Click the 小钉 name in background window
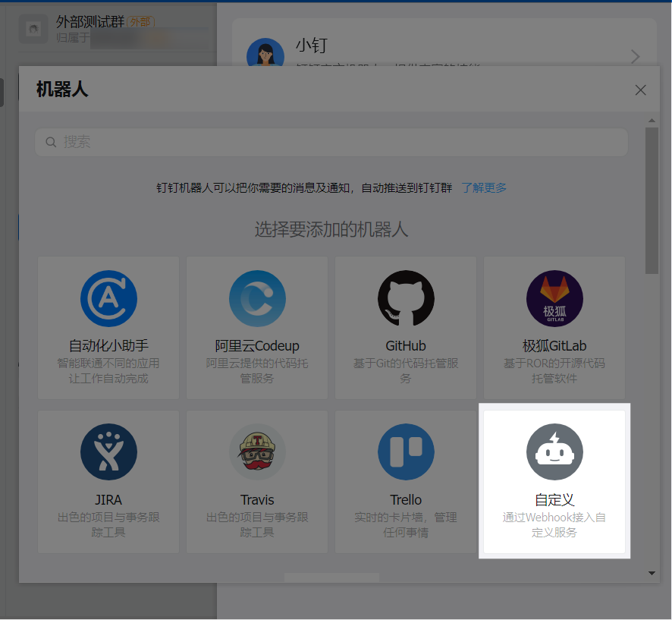 312,46
